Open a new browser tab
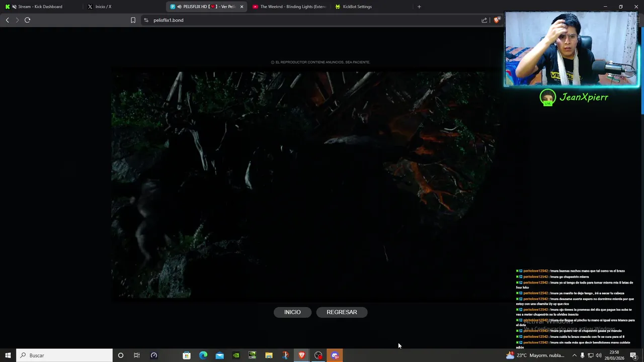The width and height of the screenshot is (644, 362). [419, 7]
